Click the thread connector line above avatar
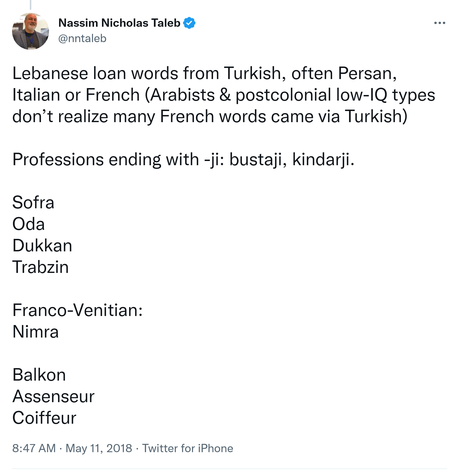 (31, 4)
